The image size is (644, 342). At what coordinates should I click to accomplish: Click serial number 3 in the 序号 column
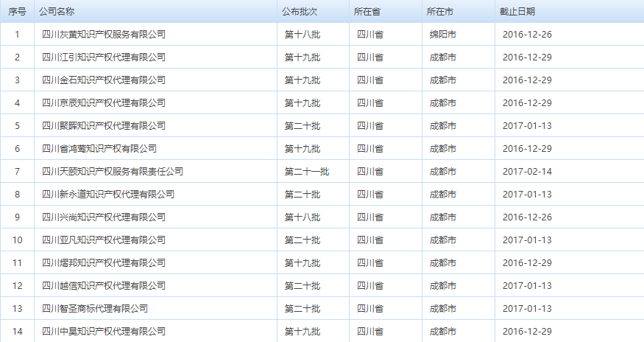coord(17,80)
